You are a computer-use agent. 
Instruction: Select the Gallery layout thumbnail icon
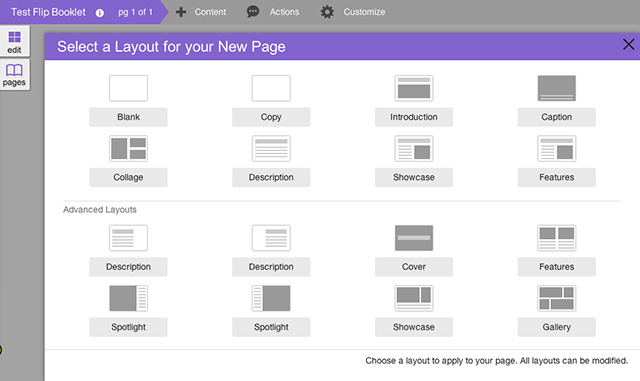(557, 299)
